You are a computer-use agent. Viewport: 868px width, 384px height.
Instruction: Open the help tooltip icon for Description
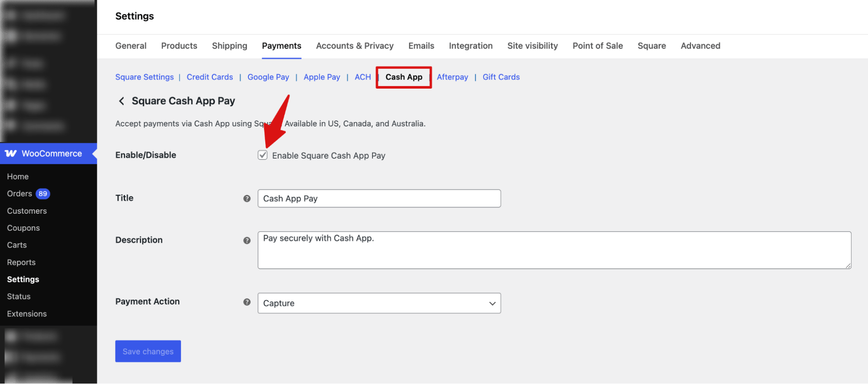tap(247, 240)
